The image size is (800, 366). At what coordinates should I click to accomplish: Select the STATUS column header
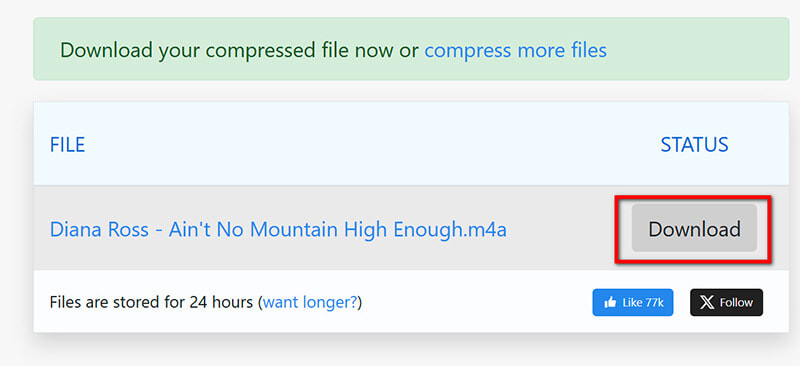click(x=694, y=144)
